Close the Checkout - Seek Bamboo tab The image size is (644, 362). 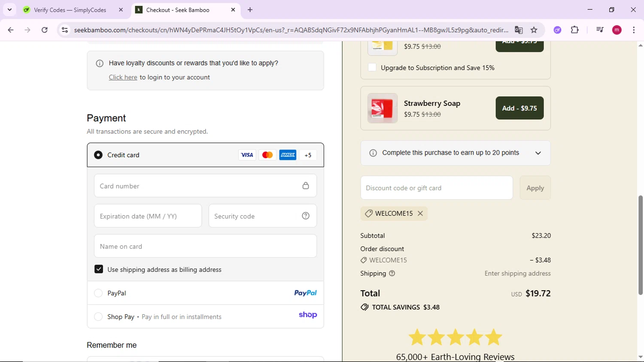(x=233, y=10)
